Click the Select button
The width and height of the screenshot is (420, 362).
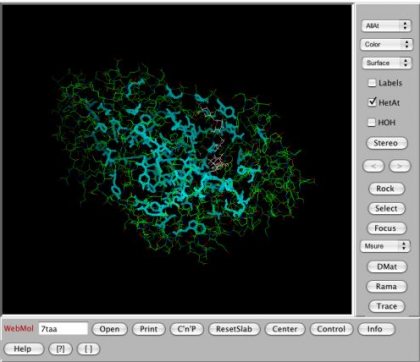(386, 208)
